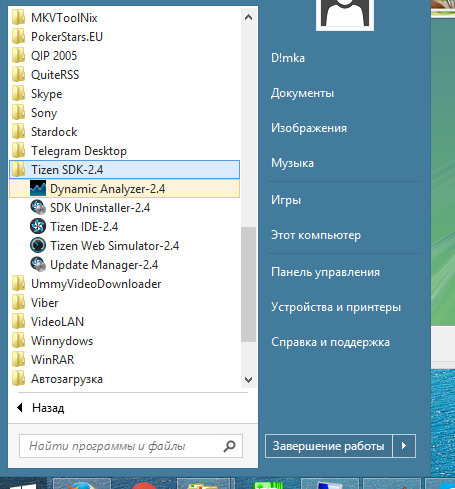Open Этот компьютер menu item
Viewport: 455px width, 489px height.
pyautogui.click(x=316, y=235)
